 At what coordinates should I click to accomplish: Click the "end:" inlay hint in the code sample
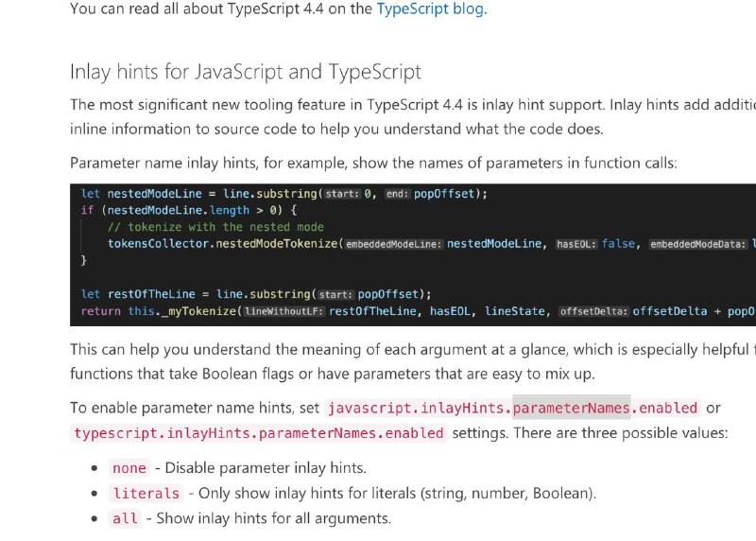coord(398,194)
